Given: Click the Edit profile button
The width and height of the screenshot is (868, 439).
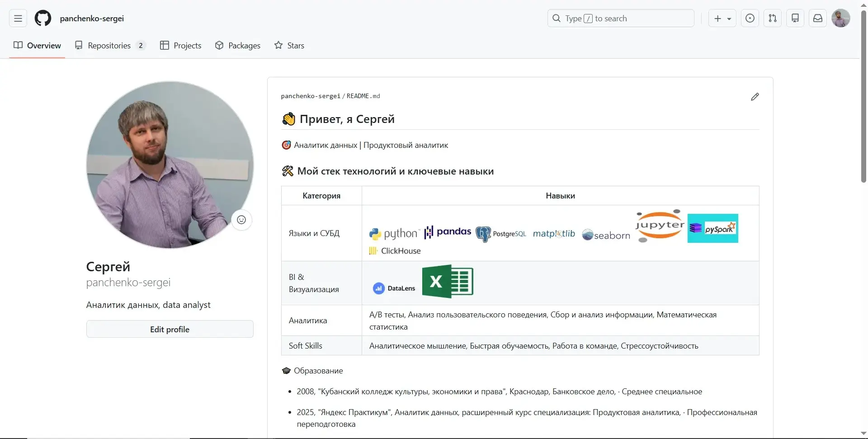Looking at the screenshot, I should pyautogui.click(x=170, y=329).
